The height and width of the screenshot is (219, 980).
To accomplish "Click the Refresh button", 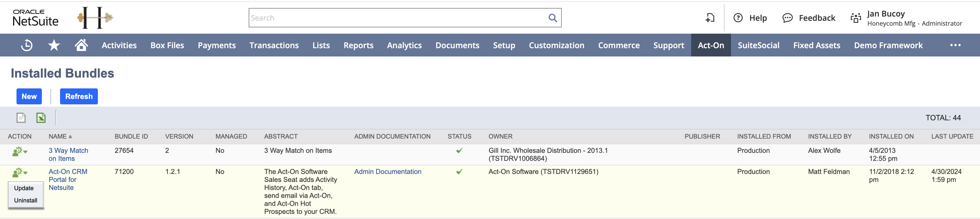I will (x=79, y=97).
